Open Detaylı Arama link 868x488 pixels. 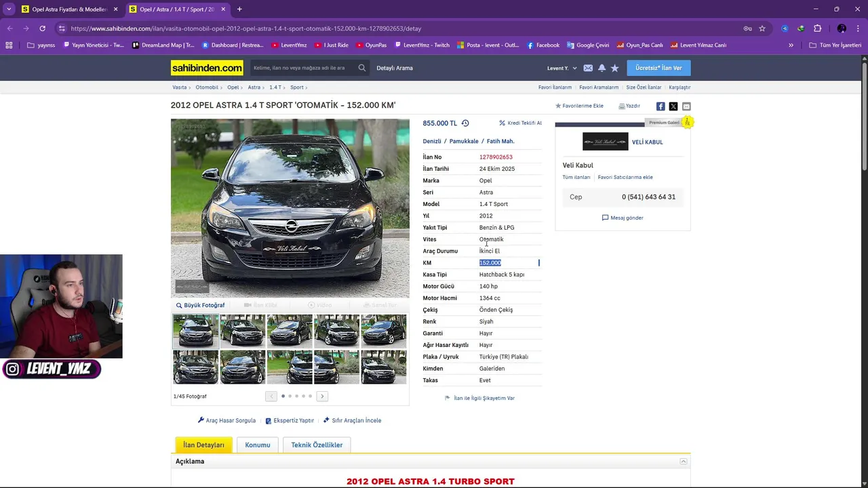pyautogui.click(x=395, y=68)
